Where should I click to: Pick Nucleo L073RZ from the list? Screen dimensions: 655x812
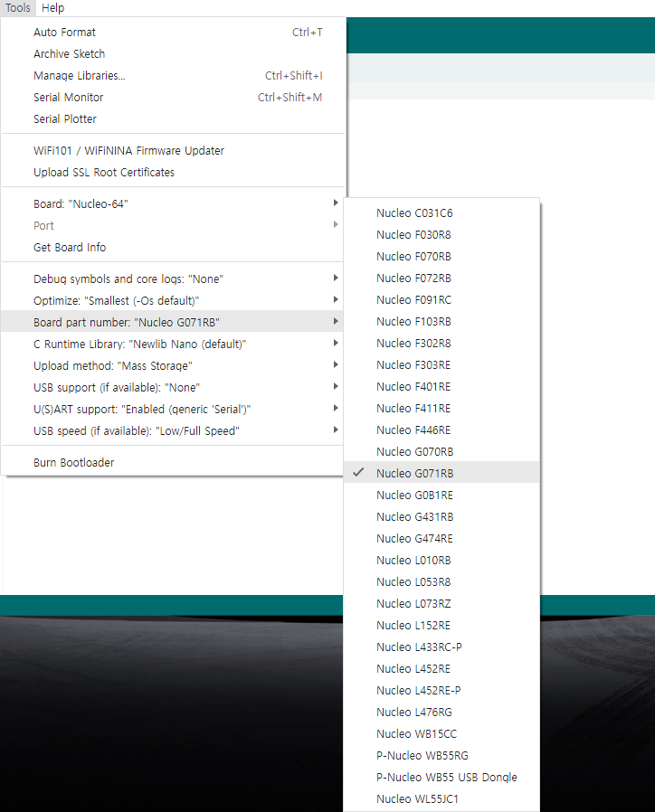coord(441,604)
